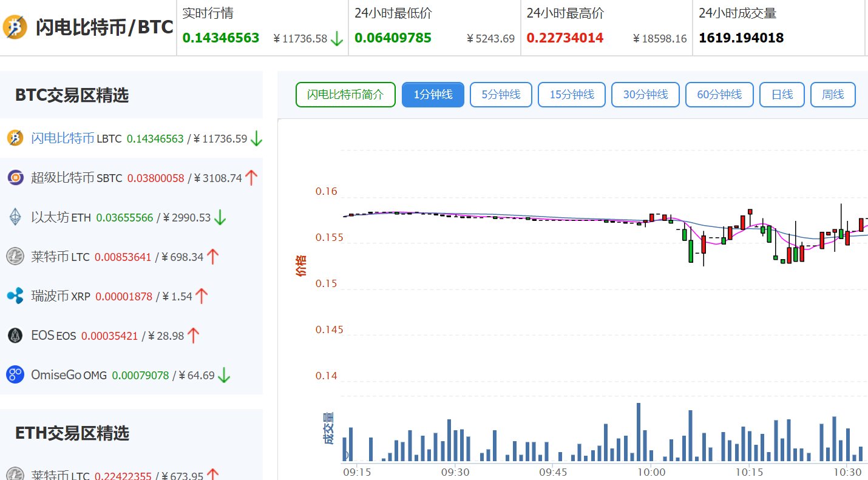Show the 日线 daily chart

click(x=782, y=95)
